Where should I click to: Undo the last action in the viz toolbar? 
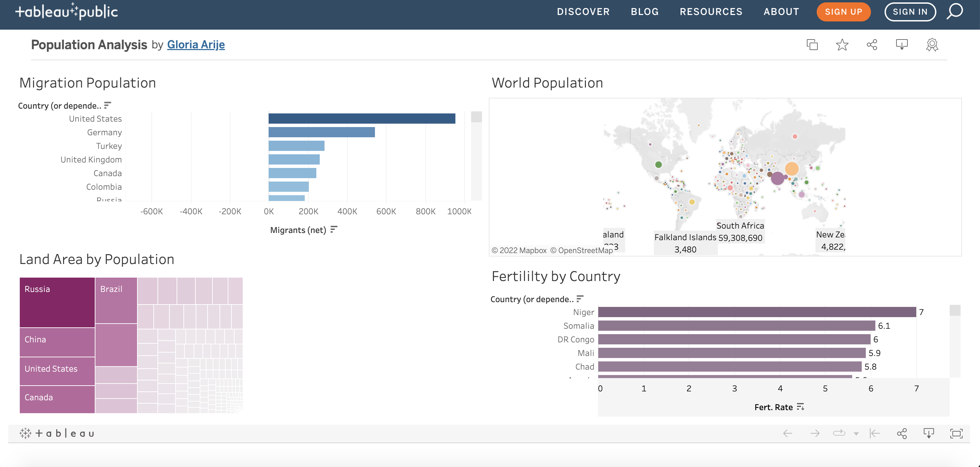pyautogui.click(x=787, y=433)
